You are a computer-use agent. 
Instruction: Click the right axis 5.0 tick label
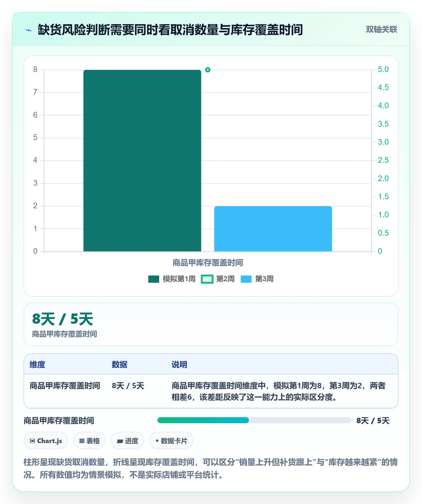pyautogui.click(x=383, y=70)
